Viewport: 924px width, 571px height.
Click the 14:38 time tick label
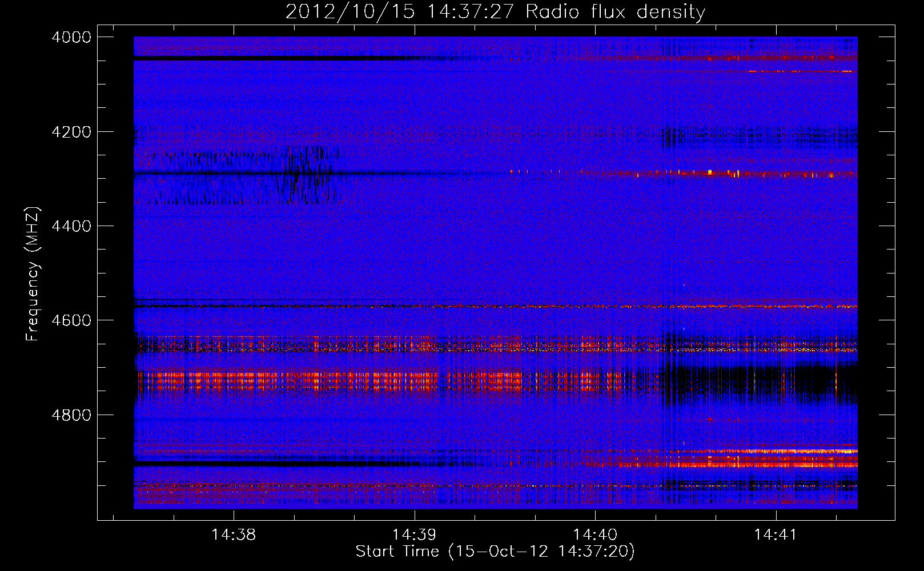(x=234, y=534)
